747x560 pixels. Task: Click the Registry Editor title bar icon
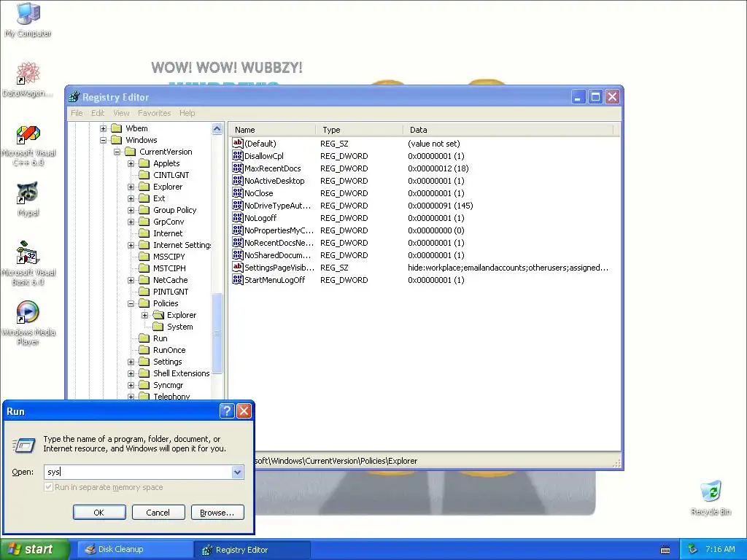pyautogui.click(x=74, y=97)
